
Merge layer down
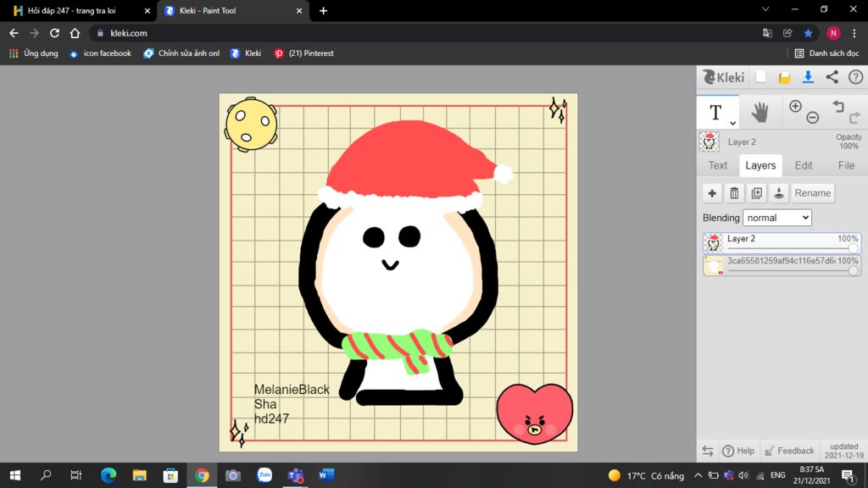[x=779, y=193]
